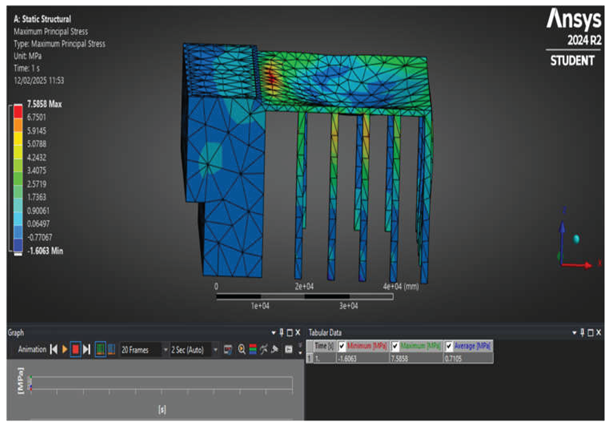The height and width of the screenshot is (424, 609).
Task: Click the zoom magnifier icon in Graph toolbar
Action: (241, 349)
